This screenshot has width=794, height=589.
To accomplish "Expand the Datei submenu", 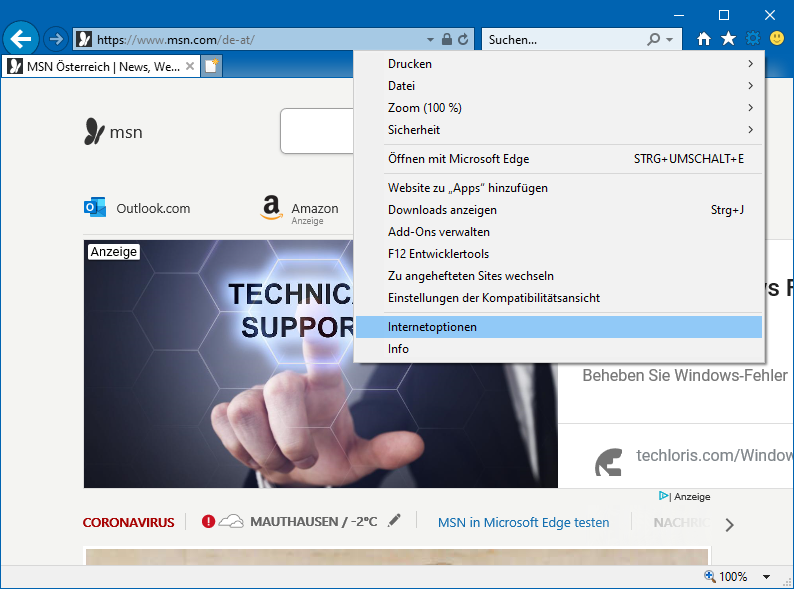I will point(559,86).
